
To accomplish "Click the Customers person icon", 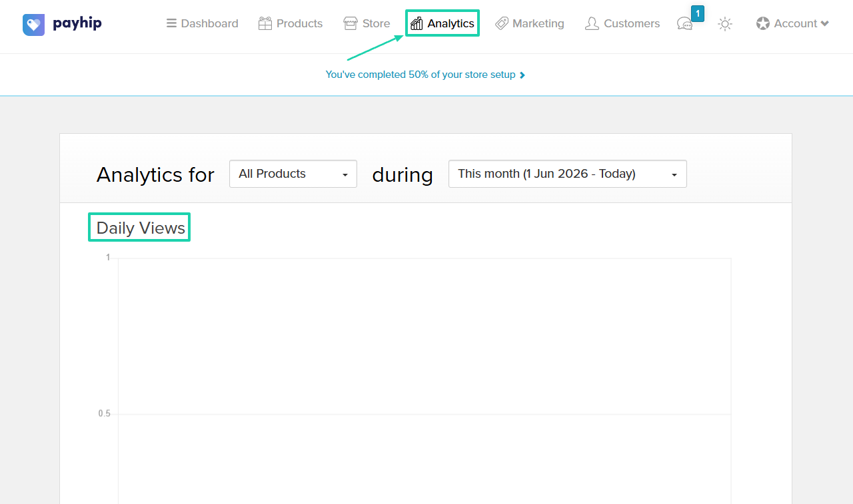I will coord(592,23).
